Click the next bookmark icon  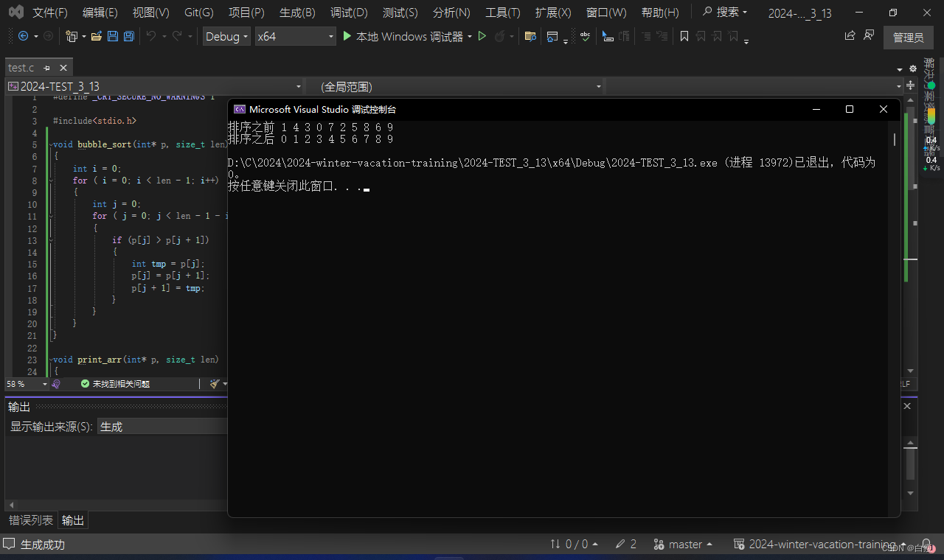[x=717, y=36]
